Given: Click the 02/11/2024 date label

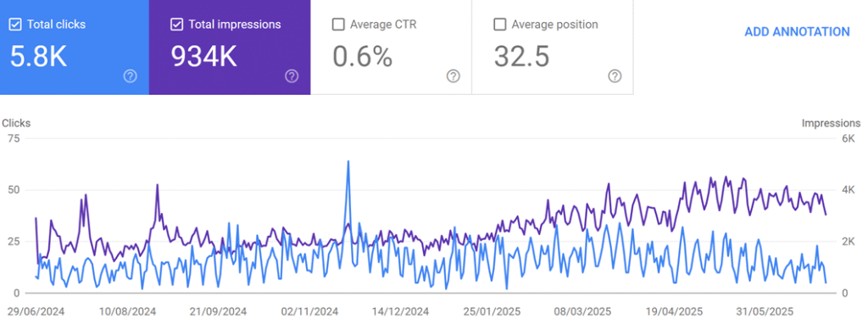Looking at the screenshot, I should coord(309,311).
